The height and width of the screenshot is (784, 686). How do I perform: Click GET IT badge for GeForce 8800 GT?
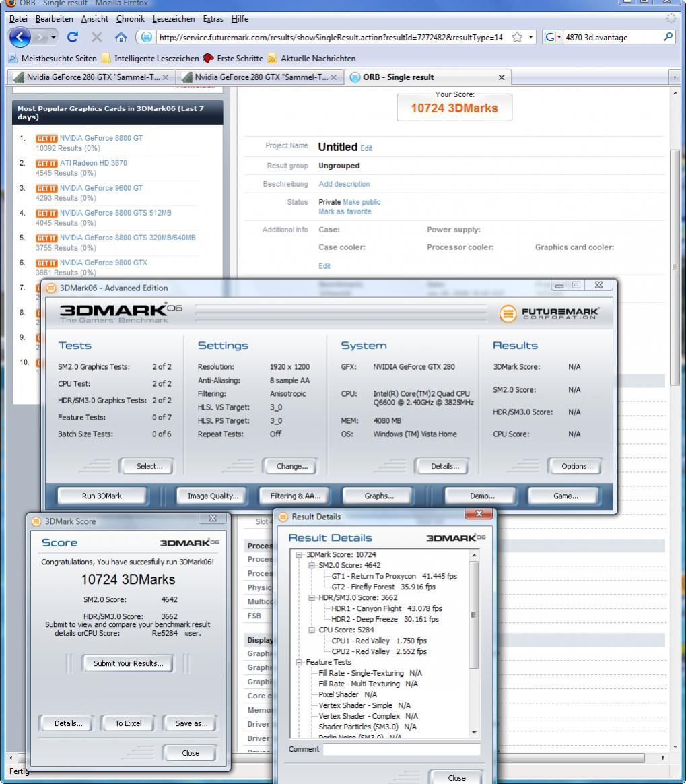[46, 139]
